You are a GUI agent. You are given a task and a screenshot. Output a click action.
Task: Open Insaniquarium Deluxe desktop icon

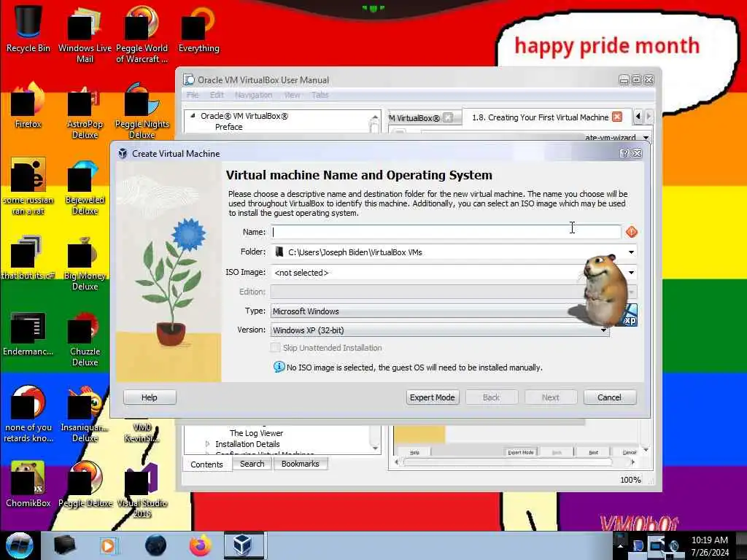[x=85, y=415]
